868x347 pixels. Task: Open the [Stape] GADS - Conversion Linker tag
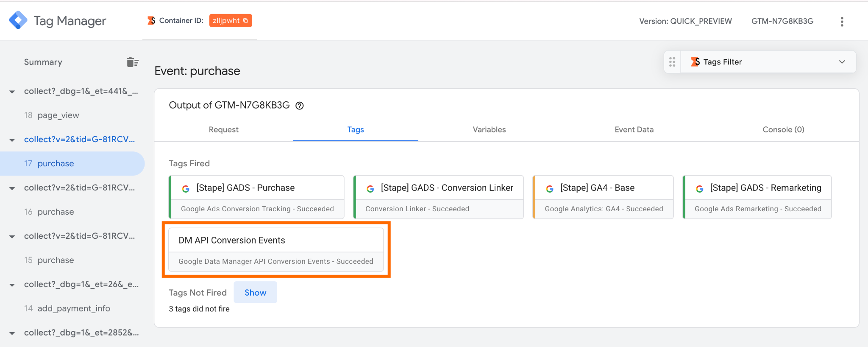439,197
